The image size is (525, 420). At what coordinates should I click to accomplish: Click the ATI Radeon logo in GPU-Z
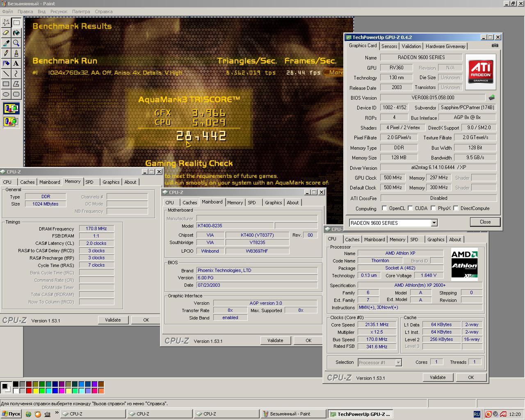(x=481, y=72)
